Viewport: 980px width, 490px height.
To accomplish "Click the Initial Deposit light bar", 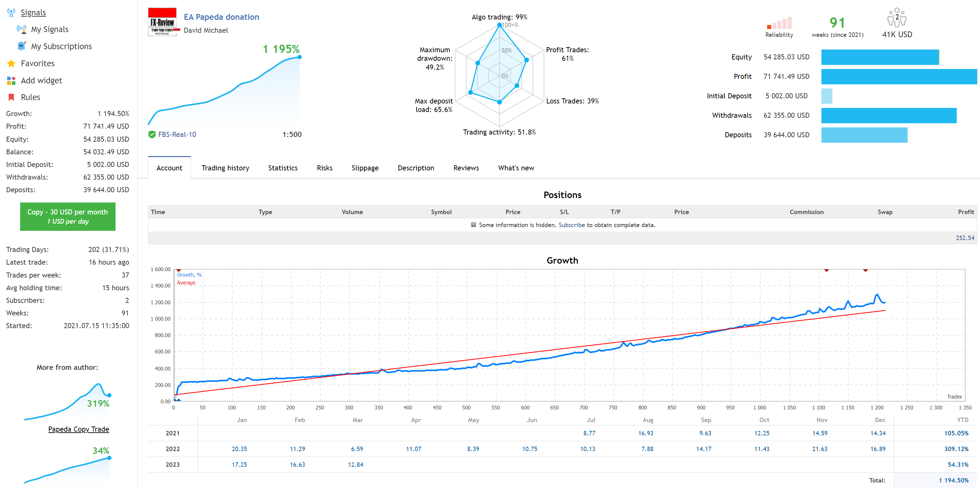I will [x=827, y=96].
